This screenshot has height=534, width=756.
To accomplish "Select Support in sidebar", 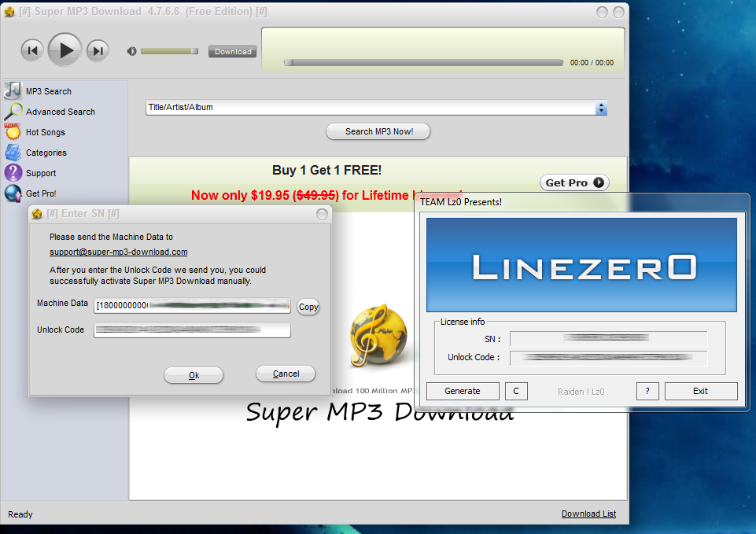I will coord(41,173).
